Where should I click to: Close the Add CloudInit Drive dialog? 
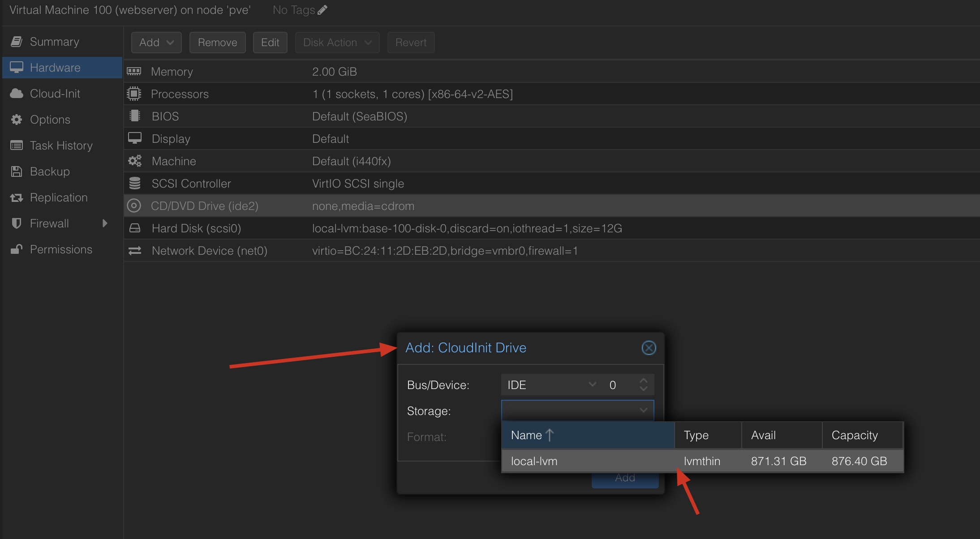pos(649,348)
